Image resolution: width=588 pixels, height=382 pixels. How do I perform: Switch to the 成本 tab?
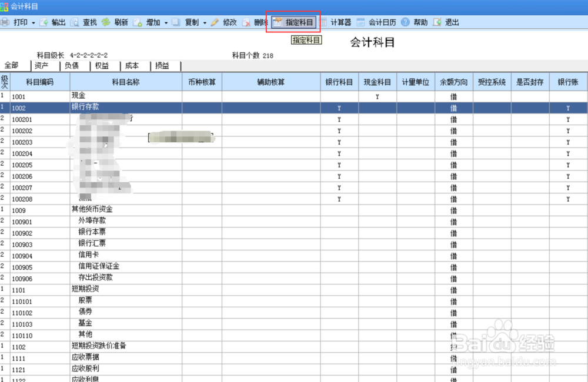[x=132, y=66]
